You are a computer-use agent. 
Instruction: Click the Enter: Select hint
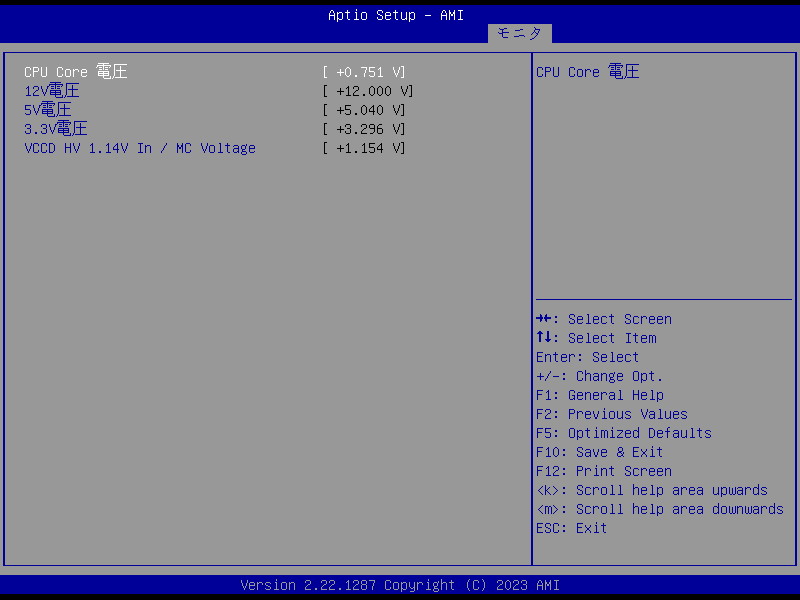pyautogui.click(x=587, y=357)
